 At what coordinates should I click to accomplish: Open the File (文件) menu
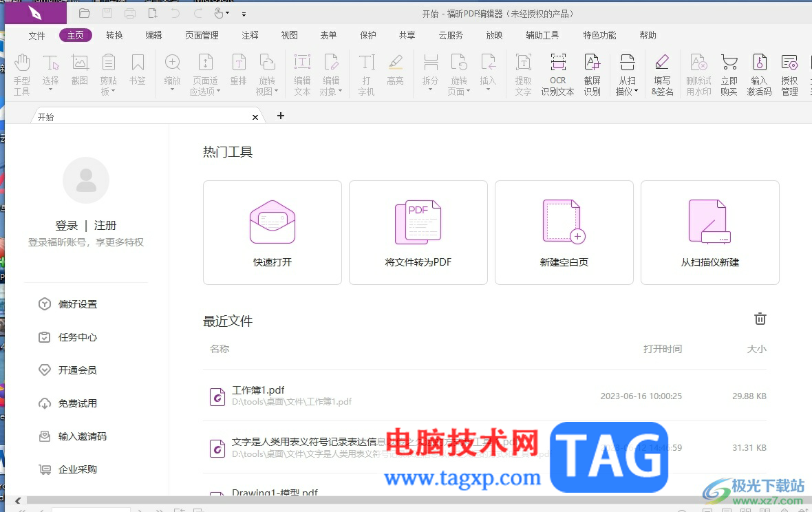(36, 35)
